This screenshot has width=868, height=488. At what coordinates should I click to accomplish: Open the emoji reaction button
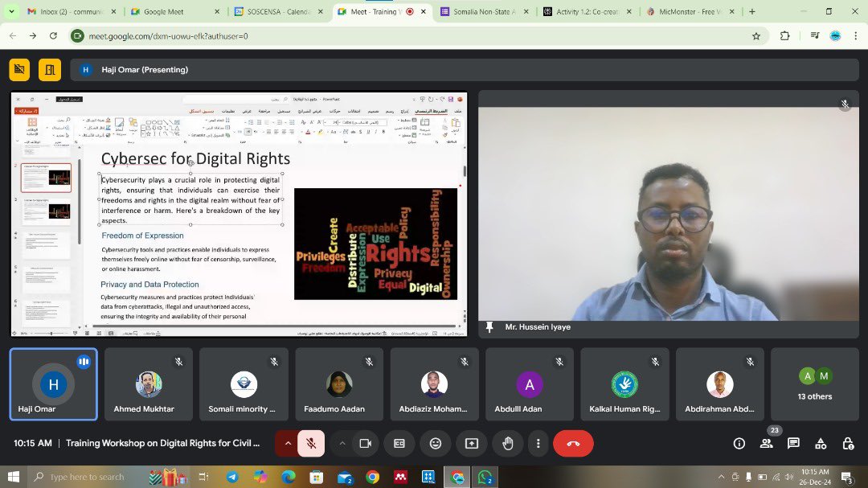pos(436,443)
